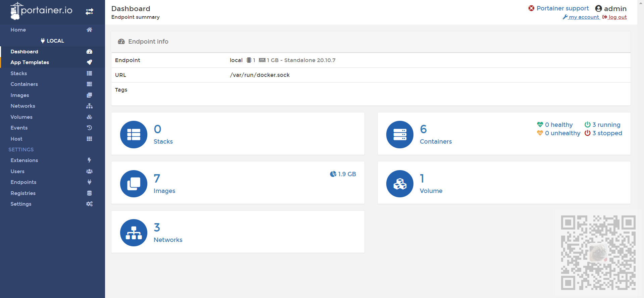Click the log out link

pyautogui.click(x=615, y=17)
